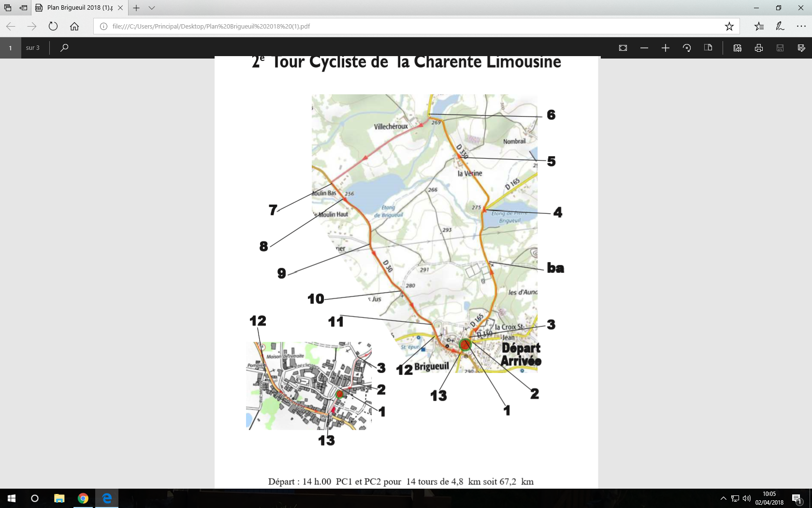Show hidden system tray icons
This screenshot has height=508, width=812.
(723, 498)
